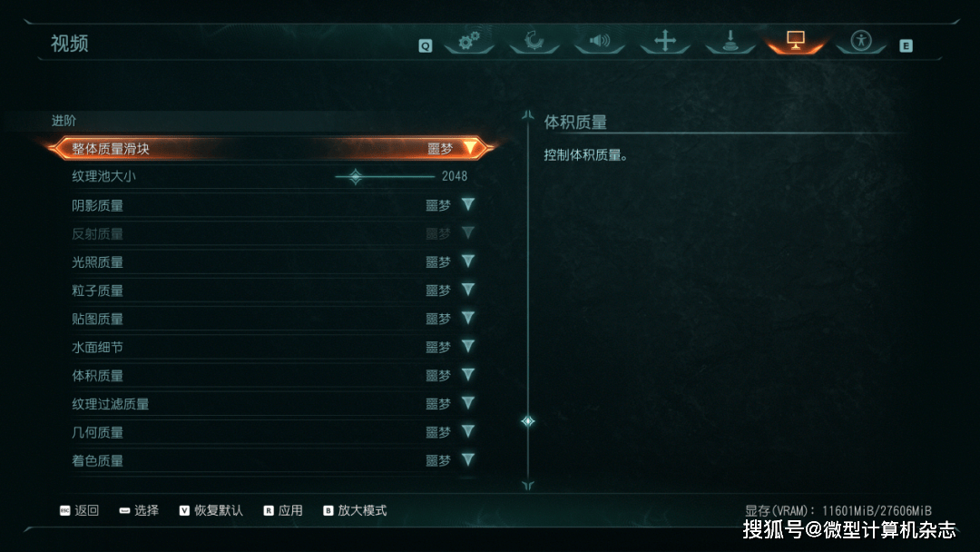Open the joystick controls tab icon
This screenshot has width=980, height=552.
point(730,41)
